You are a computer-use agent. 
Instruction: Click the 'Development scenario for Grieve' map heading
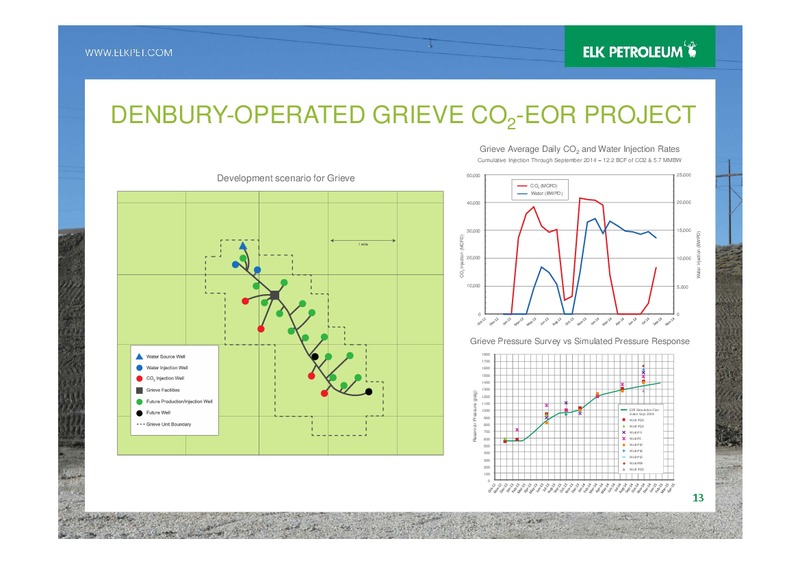pyautogui.click(x=286, y=178)
